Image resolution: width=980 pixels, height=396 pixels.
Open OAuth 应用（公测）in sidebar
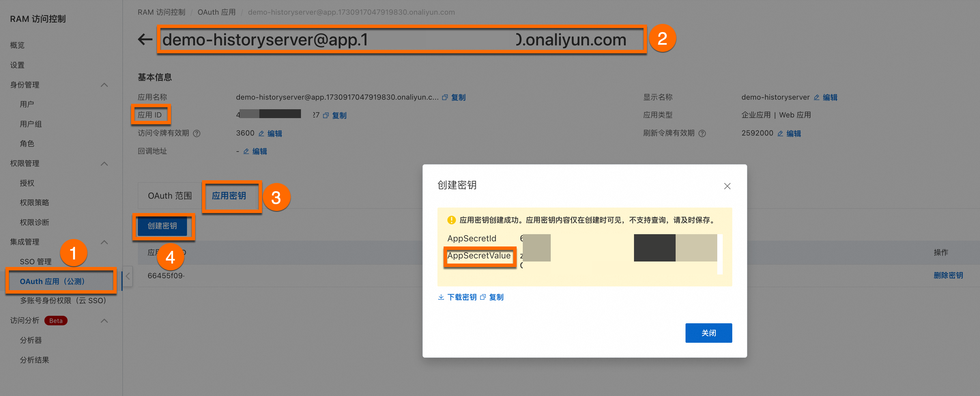[53, 281]
